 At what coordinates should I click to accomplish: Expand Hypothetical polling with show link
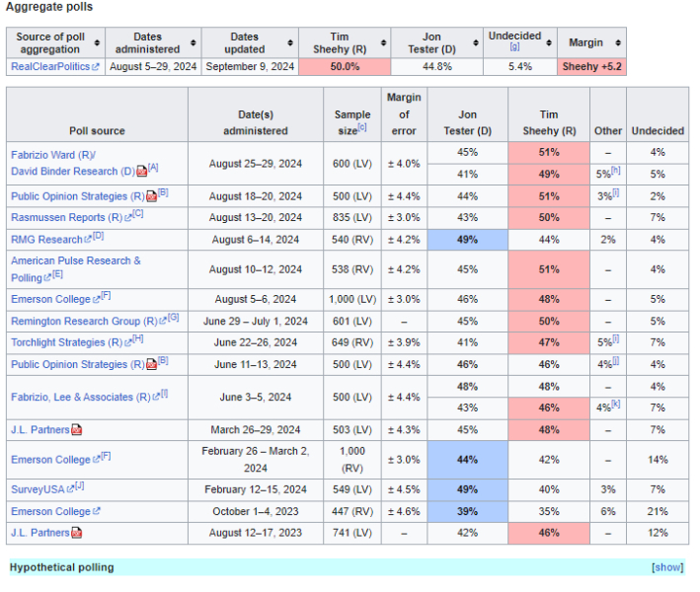point(667,567)
